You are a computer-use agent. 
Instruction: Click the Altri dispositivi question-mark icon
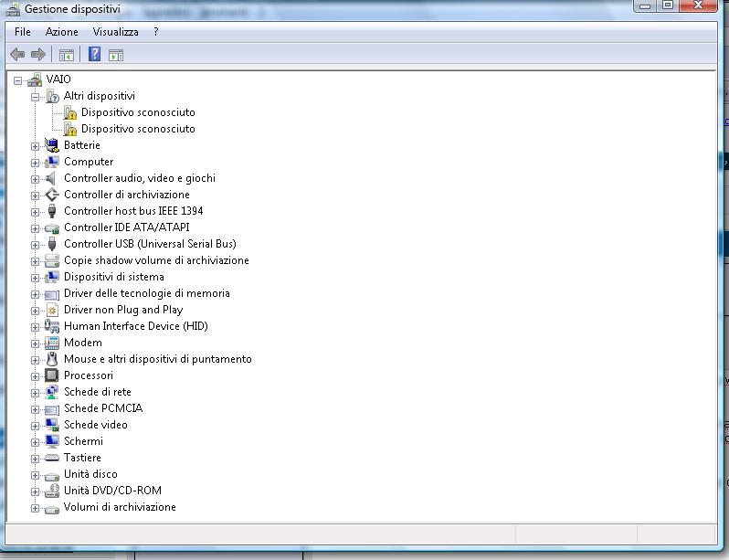pos(53,96)
